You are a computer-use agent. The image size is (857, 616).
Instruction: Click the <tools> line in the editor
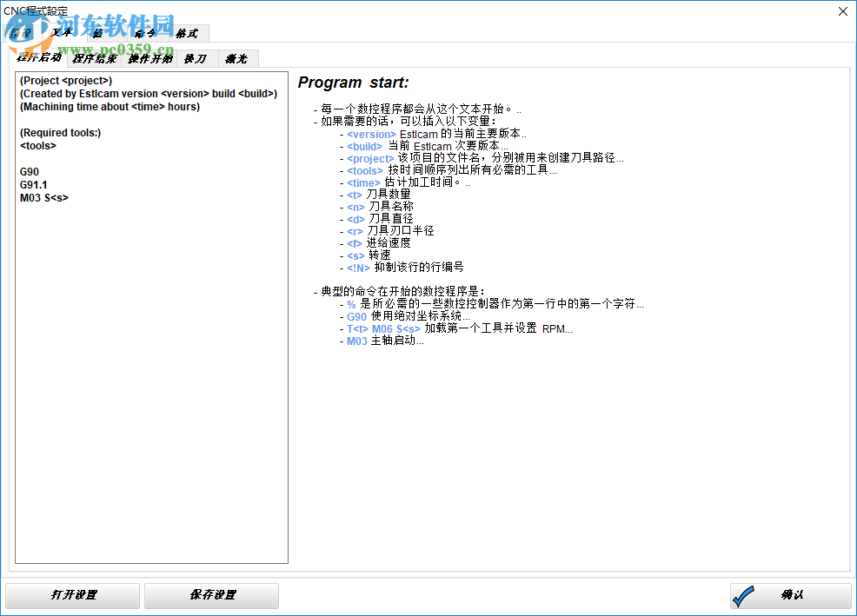click(38, 146)
